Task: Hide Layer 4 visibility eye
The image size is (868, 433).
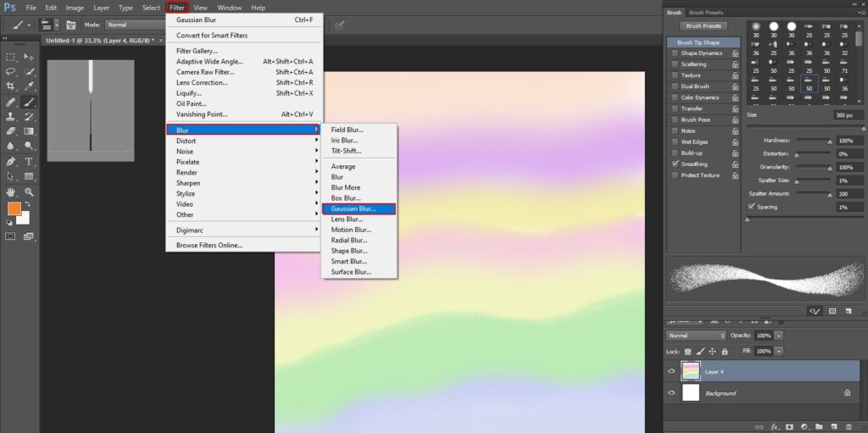Action: pos(671,371)
